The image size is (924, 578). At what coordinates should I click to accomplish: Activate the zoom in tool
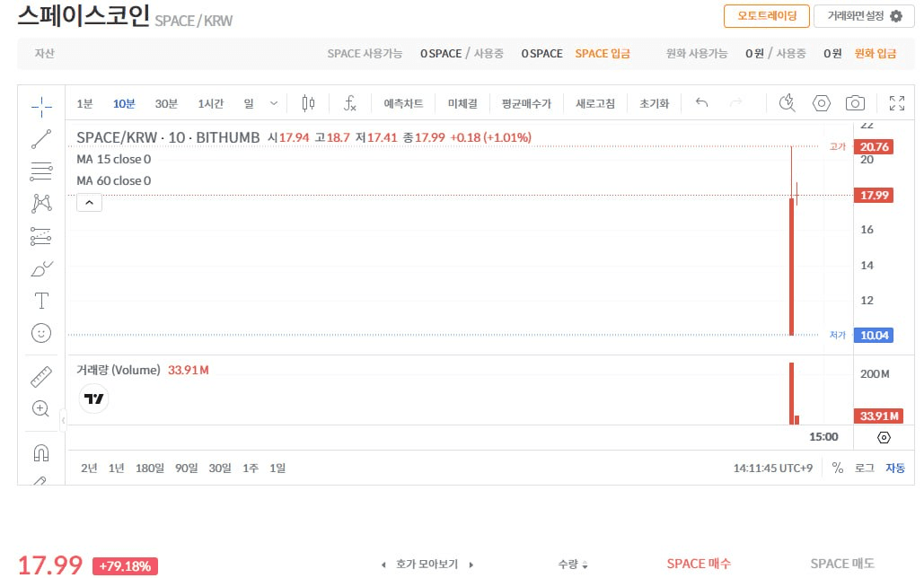(x=40, y=408)
